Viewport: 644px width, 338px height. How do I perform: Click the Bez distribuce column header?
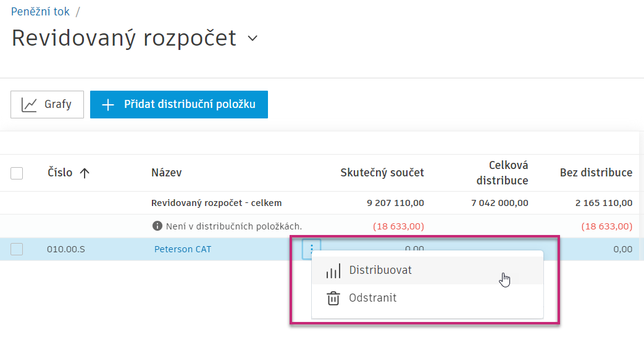point(596,173)
